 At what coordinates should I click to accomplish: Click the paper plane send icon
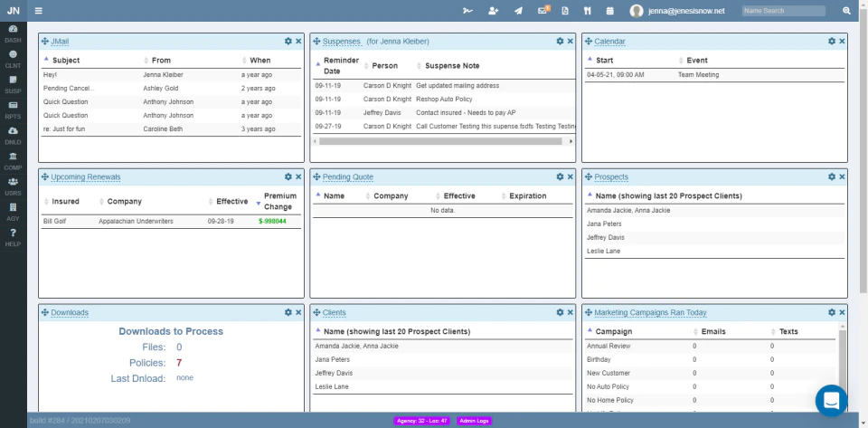(518, 11)
